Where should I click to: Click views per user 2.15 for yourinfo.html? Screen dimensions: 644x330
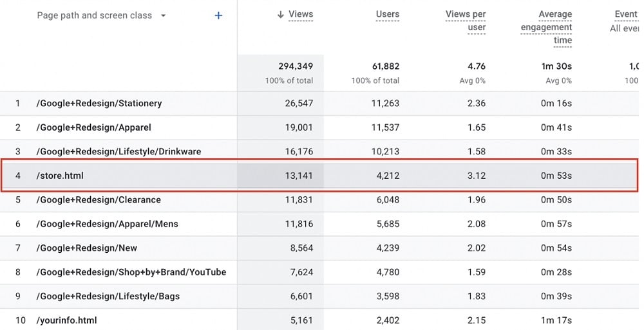[477, 320]
